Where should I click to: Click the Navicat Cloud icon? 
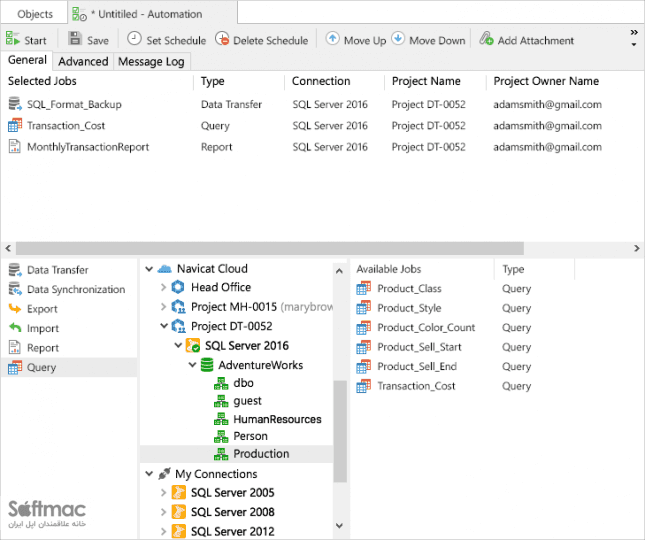coord(165,269)
